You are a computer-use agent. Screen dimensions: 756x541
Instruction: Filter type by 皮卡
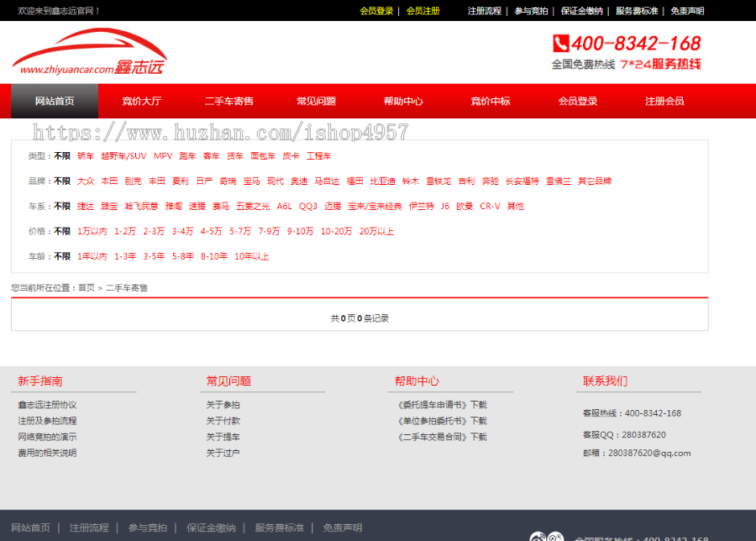click(x=291, y=156)
